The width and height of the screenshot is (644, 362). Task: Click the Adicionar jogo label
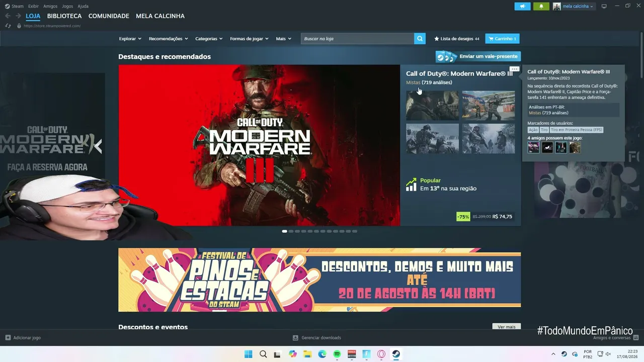[27, 338]
